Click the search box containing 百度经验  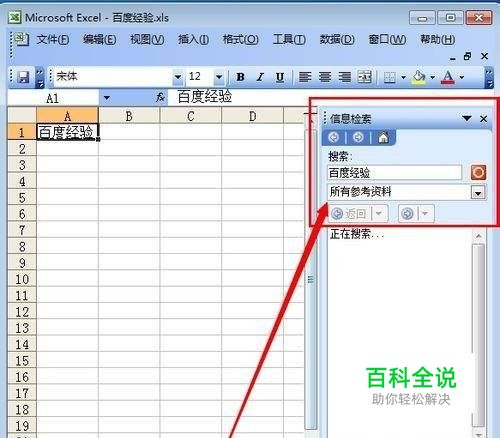(395, 173)
